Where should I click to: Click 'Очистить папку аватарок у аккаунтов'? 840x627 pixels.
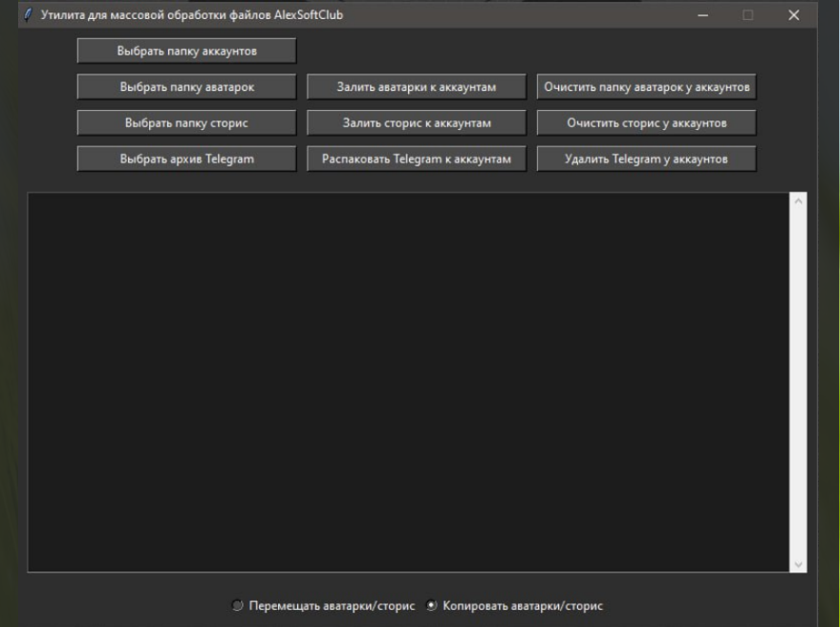tap(647, 87)
